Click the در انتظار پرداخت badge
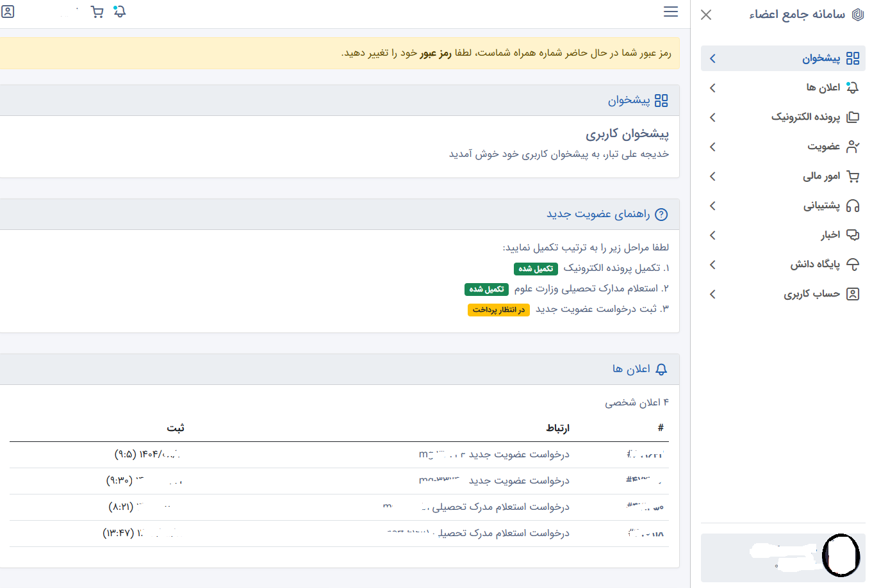872x588 pixels. [x=498, y=310]
